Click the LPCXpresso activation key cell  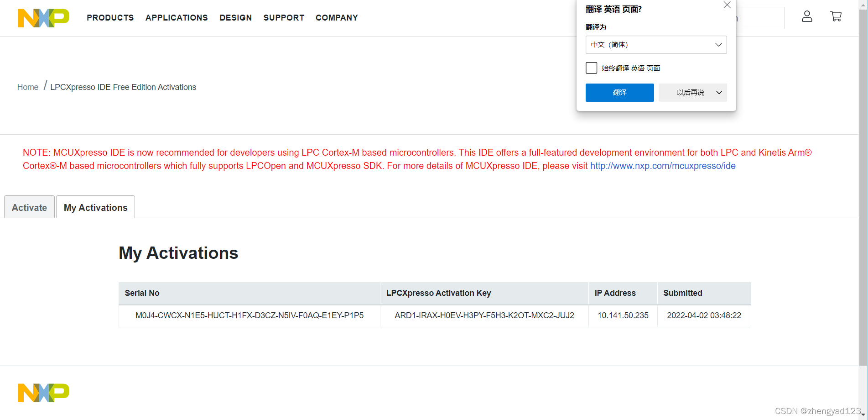pyautogui.click(x=484, y=315)
